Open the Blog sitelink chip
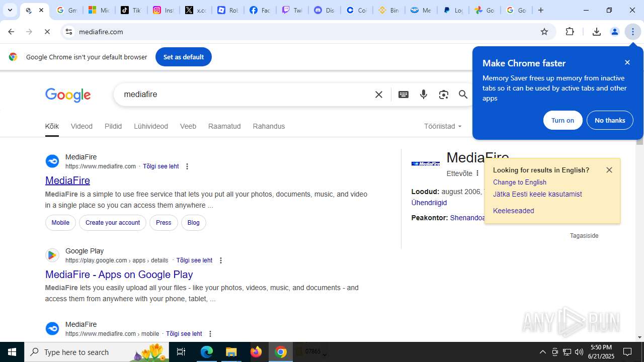Screen dimensions: 644x362 (x=193, y=223)
